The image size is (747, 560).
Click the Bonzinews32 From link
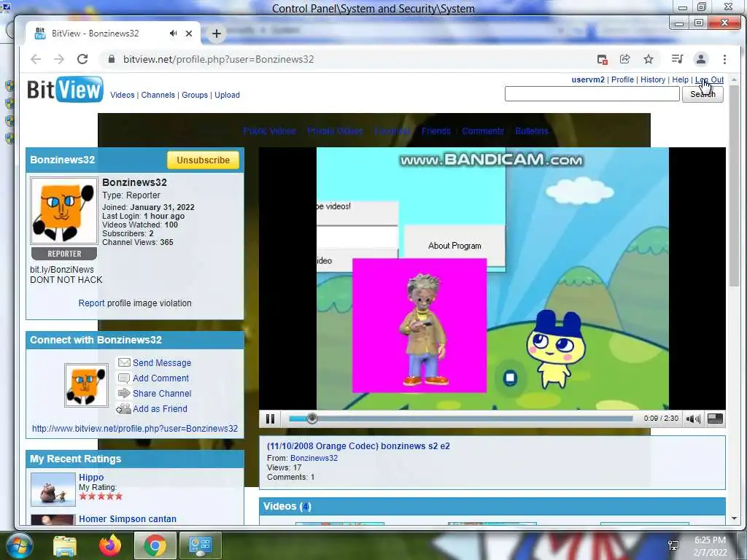coord(314,458)
